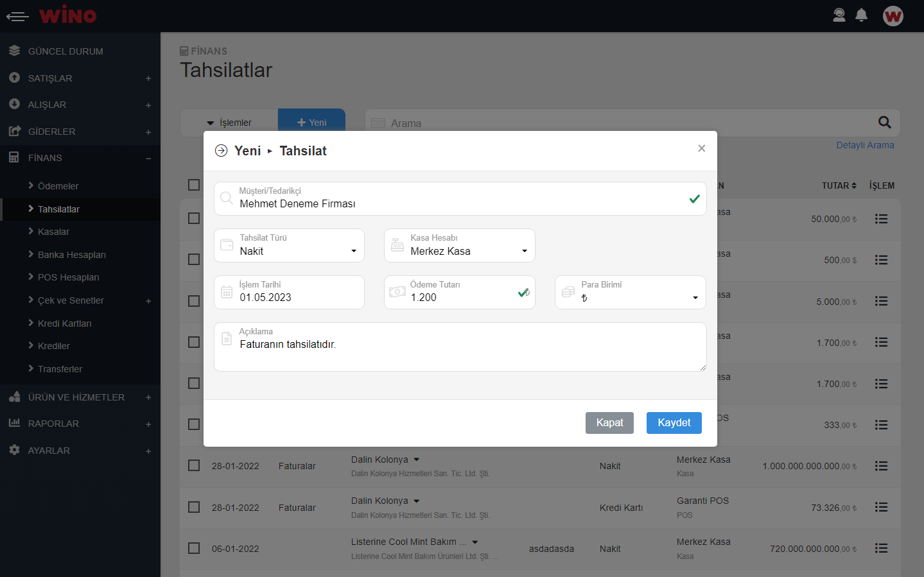Viewport: 924px width, 577px height.
Task: Click the WINO logo
Action: tap(67, 15)
